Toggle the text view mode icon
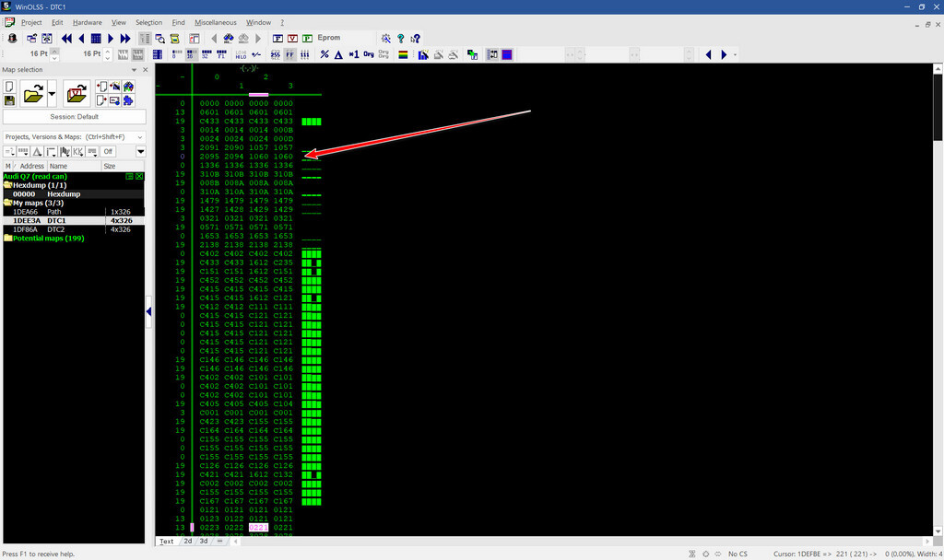Viewport: 944px width, 560px height. coord(145,39)
